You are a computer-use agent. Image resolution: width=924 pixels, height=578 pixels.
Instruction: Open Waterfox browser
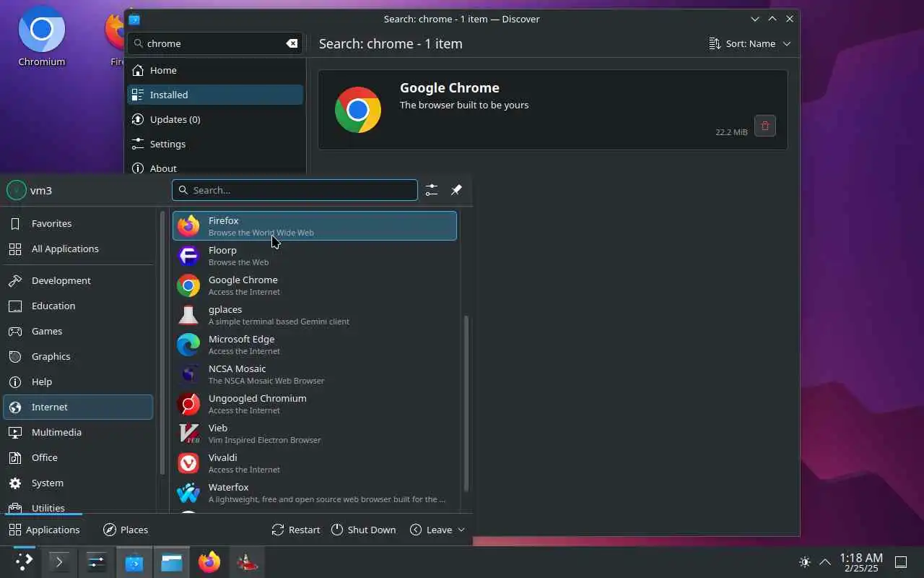[x=314, y=492]
